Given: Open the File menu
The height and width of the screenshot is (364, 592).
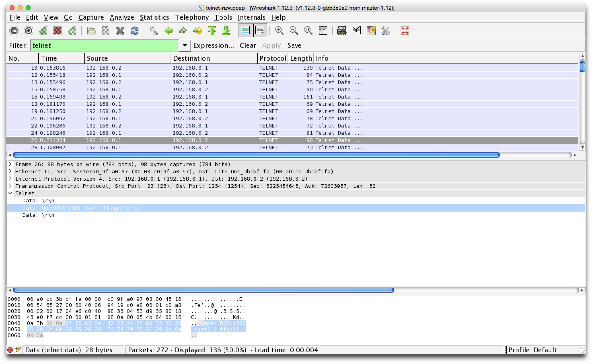Looking at the screenshot, I should [x=15, y=17].
